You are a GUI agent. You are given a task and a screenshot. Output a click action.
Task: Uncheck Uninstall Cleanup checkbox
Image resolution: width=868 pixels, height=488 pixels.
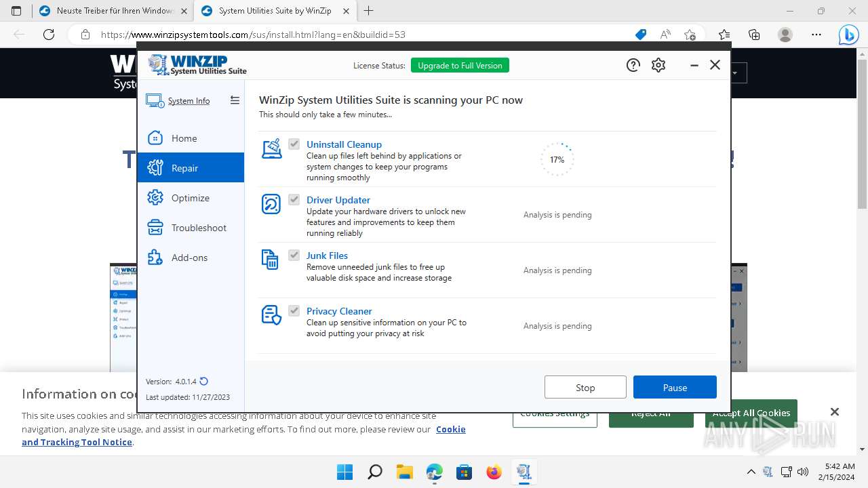[x=294, y=144]
